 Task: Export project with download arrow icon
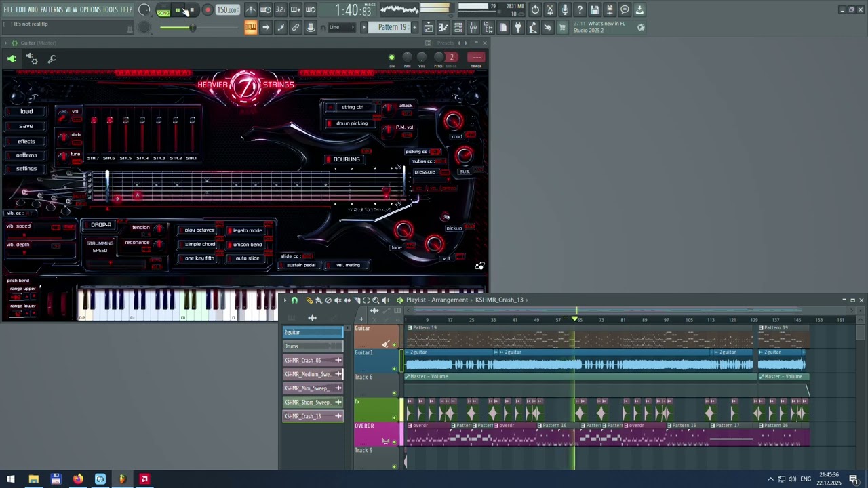(639, 9)
